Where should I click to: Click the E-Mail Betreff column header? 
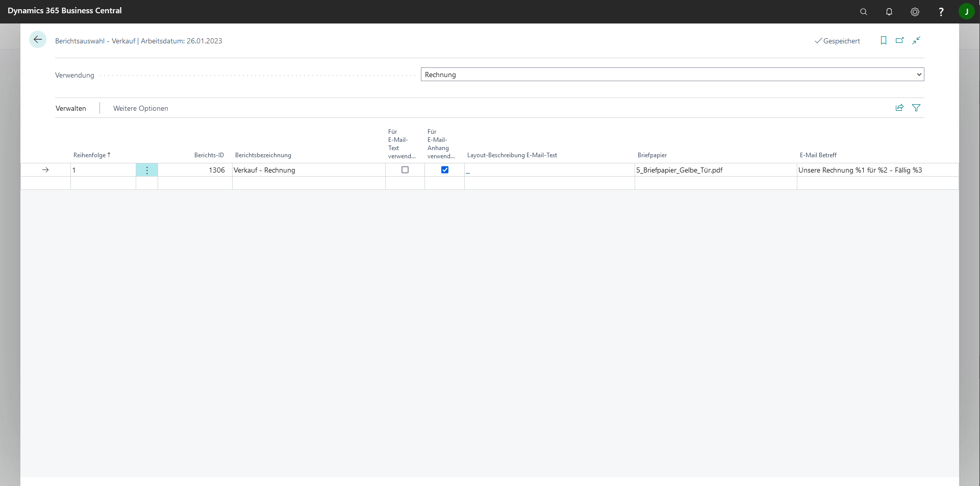coord(818,155)
